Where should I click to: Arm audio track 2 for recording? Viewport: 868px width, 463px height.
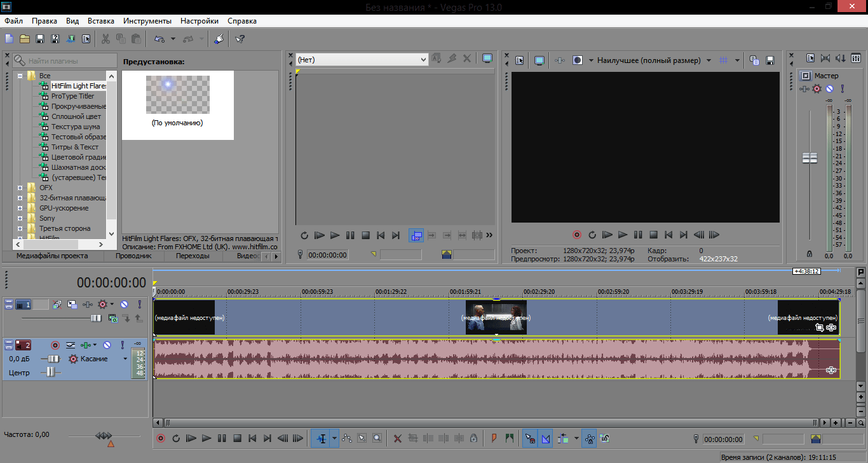[55, 345]
